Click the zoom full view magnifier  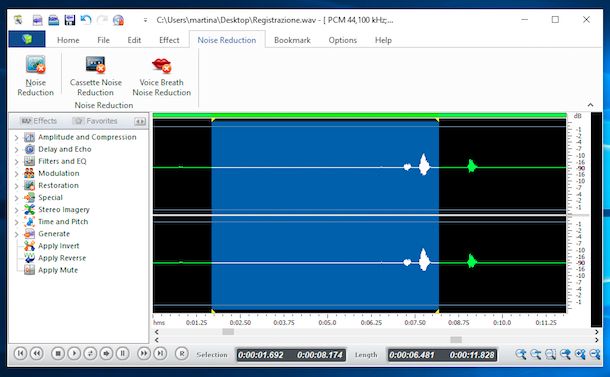click(x=565, y=354)
